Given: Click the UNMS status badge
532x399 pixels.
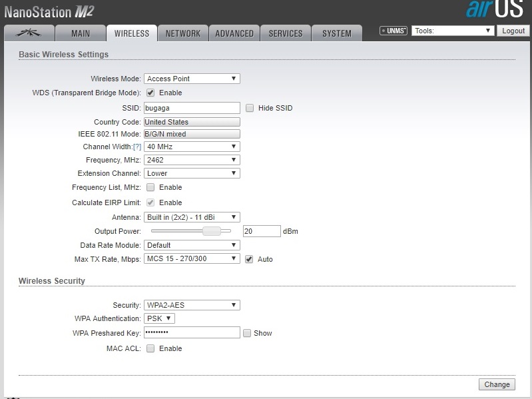Looking at the screenshot, I should (x=394, y=31).
